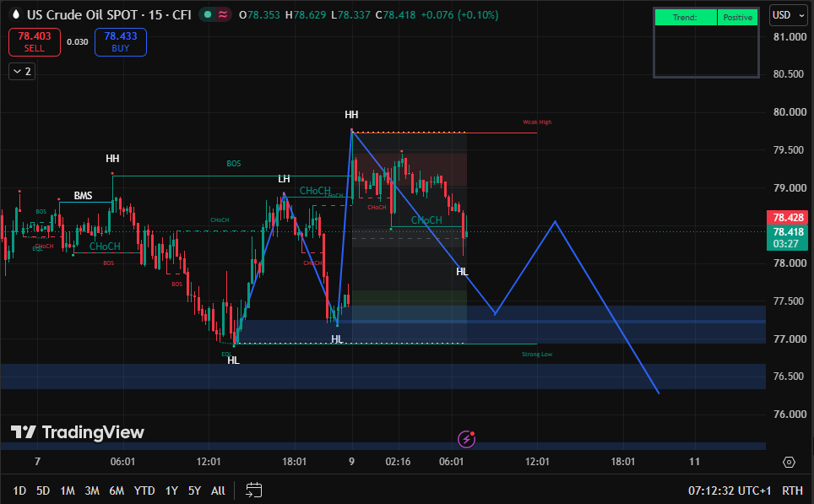Click the BUY 78.433 button

(x=121, y=42)
